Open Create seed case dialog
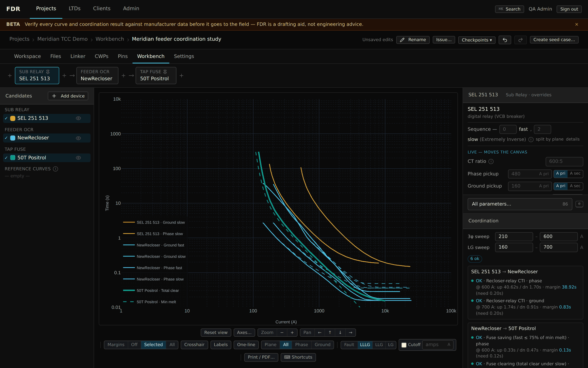Viewport: 588px width, 368px height. (554, 40)
